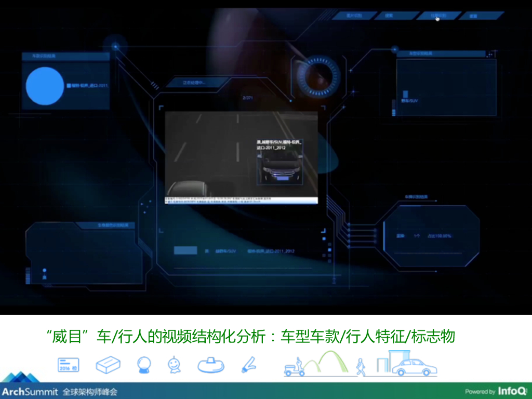This screenshot has height=399, width=532.
Task: Toggle the 蓝牌 result entry in the plate panel
Action: (x=400, y=235)
